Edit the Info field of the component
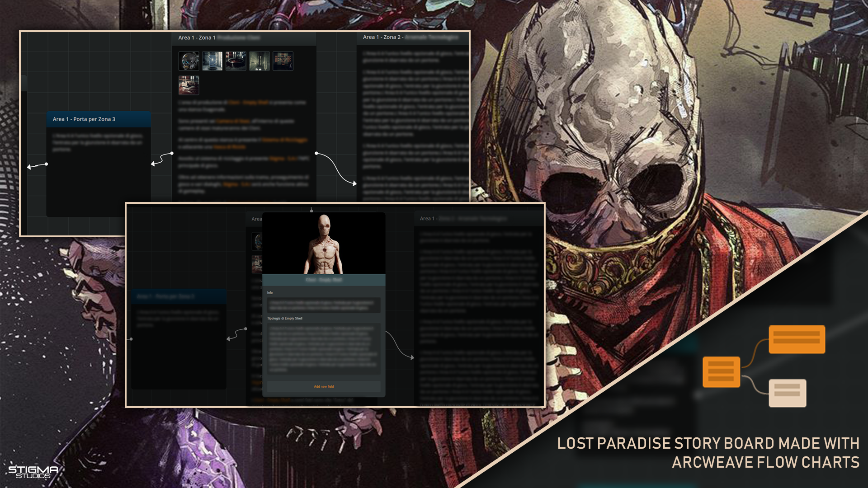 (324, 305)
